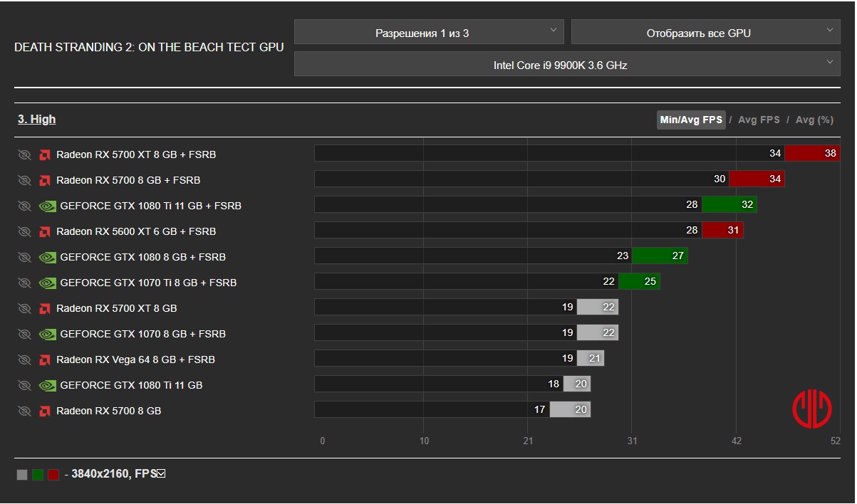Click the '3. High' preset heading link
The height and width of the screenshot is (504, 857).
[x=37, y=119]
